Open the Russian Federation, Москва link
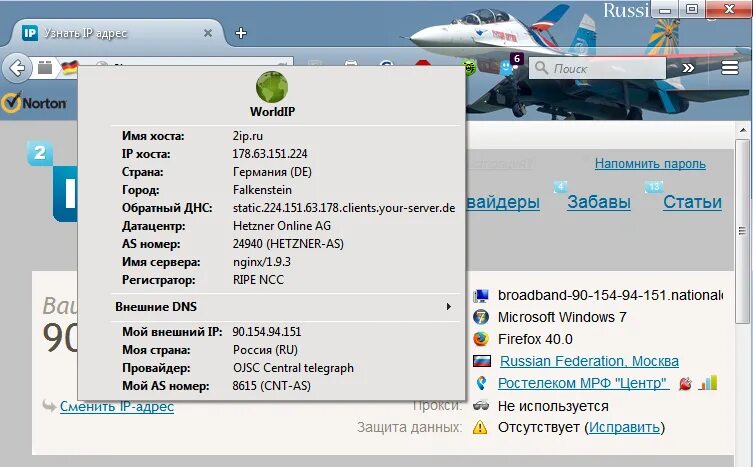753x467 pixels. click(x=589, y=361)
